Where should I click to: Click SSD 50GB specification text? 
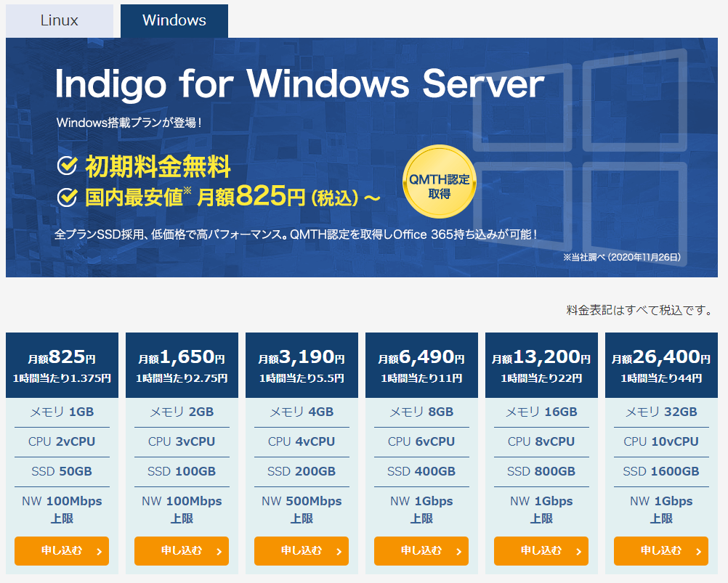[62, 471]
